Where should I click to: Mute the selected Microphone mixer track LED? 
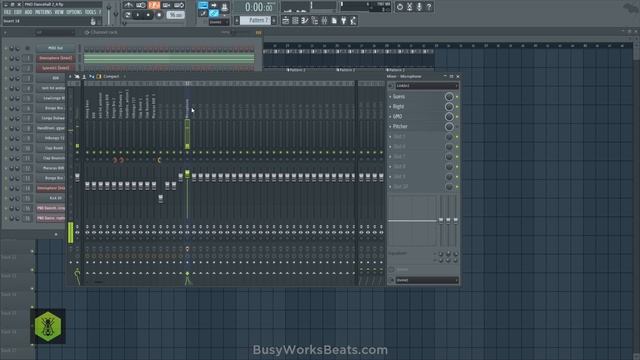[x=187, y=152]
